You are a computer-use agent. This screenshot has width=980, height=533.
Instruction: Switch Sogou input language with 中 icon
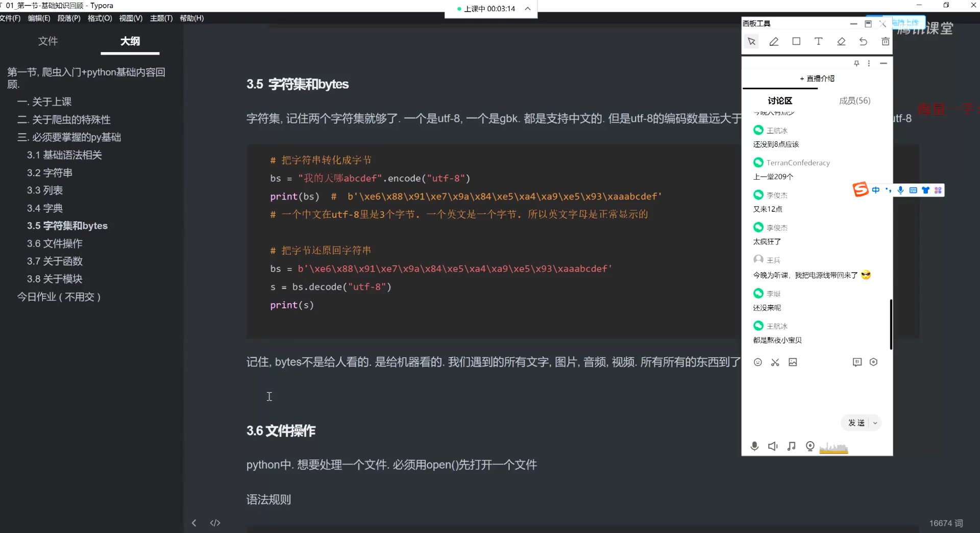pos(876,190)
